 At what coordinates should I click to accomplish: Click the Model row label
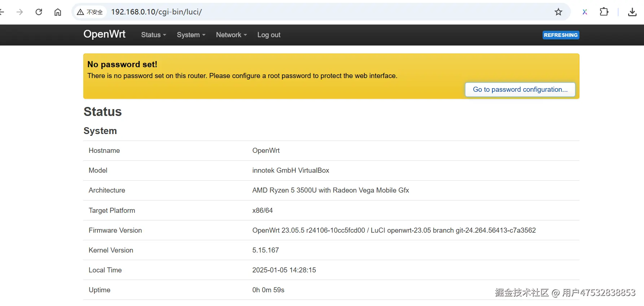tap(98, 171)
